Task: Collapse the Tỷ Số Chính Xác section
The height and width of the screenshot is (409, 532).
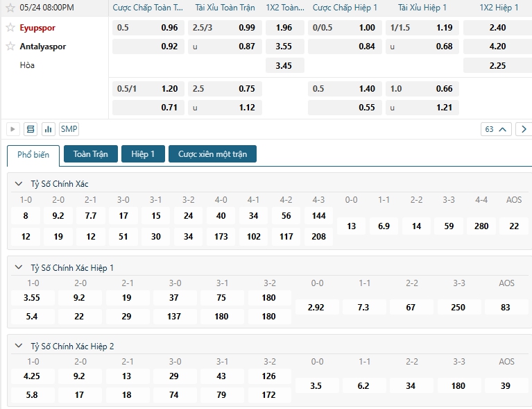Action: click(x=18, y=184)
